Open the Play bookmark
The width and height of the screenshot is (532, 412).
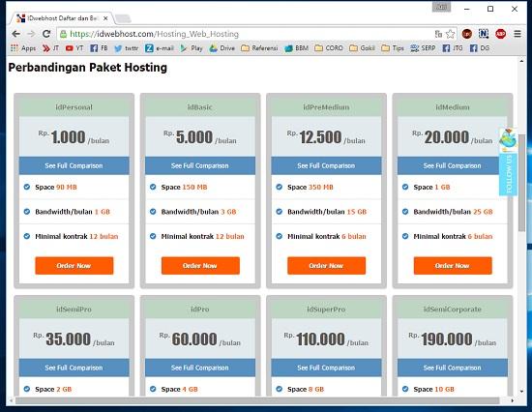pyautogui.click(x=192, y=48)
